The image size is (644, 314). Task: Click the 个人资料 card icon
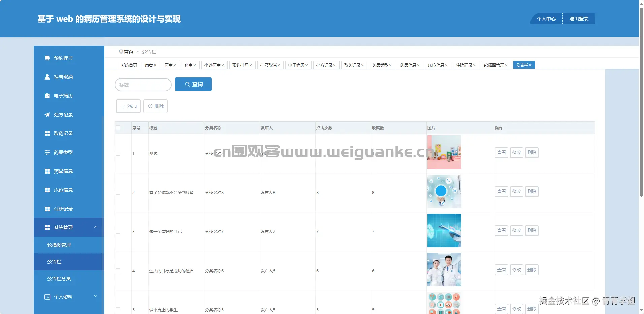[47, 297]
